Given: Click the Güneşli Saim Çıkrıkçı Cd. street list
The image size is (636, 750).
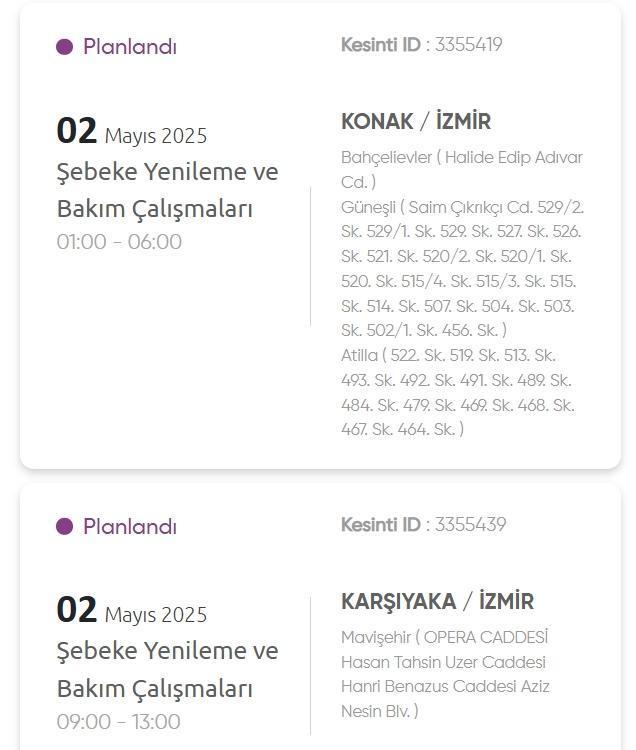Looking at the screenshot, I should [462, 269].
